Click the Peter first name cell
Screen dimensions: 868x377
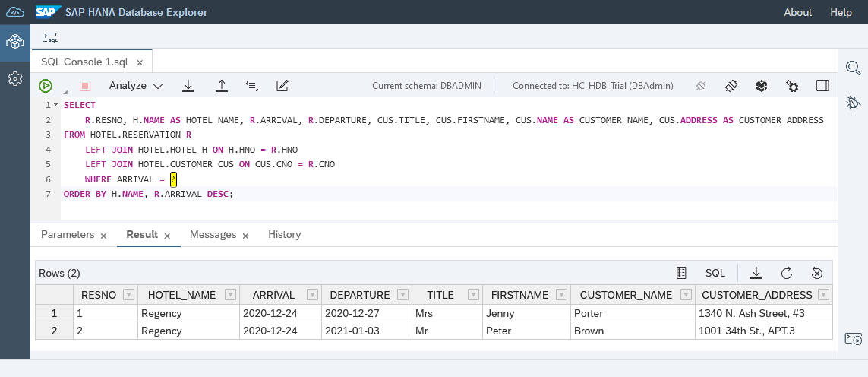pyautogui.click(x=526, y=331)
